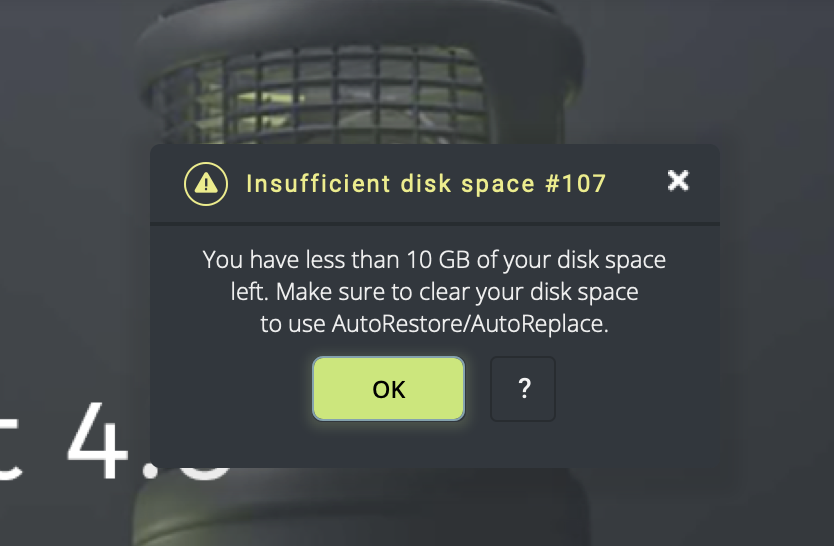Click the yellow warning triangle icon
The width and height of the screenshot is (834, 546).
pos(205,184)
